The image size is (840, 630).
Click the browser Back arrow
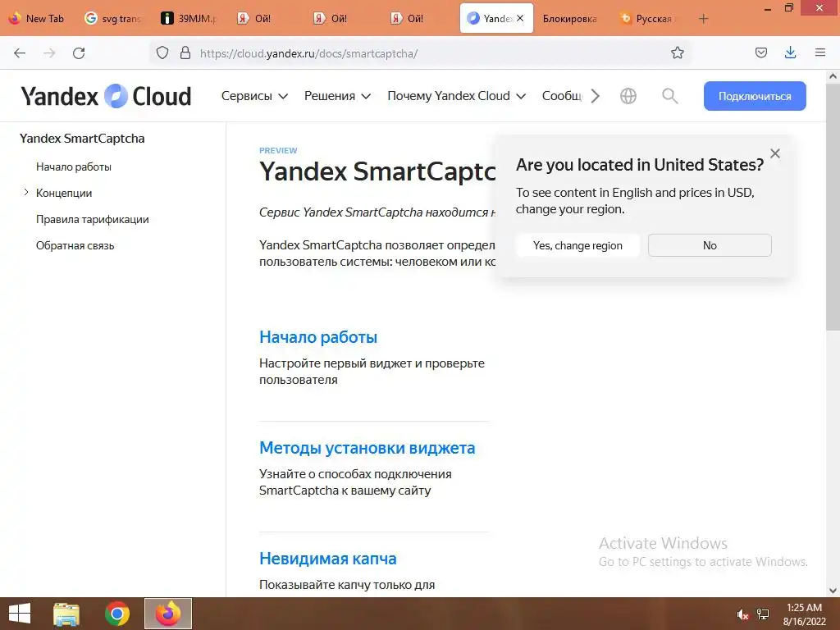[20, 53]
